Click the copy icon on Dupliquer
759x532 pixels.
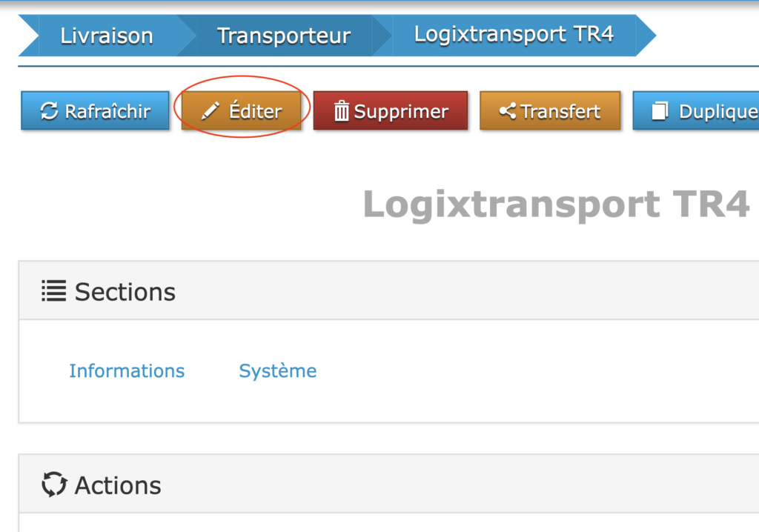point(659,112)
